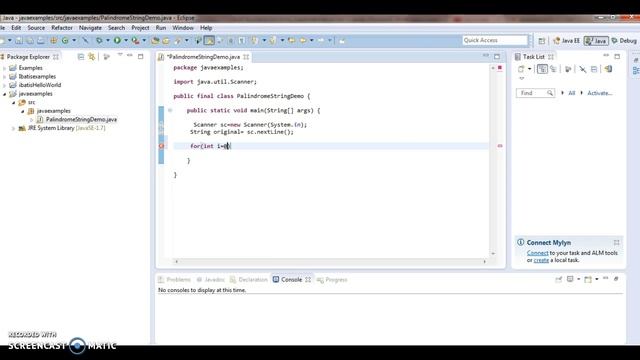
Task: Click Open Console icon in Console toolbar
Action: (588, 280)
